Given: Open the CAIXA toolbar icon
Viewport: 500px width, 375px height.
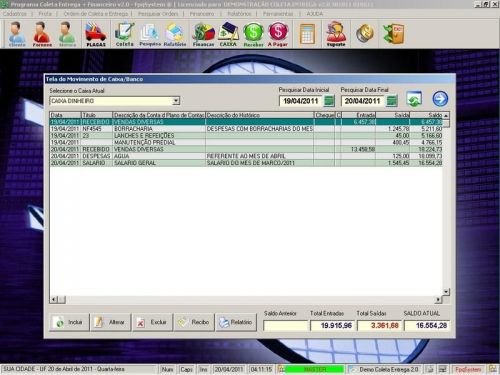Looking at the screenshot, I should (x=228, y=34).
